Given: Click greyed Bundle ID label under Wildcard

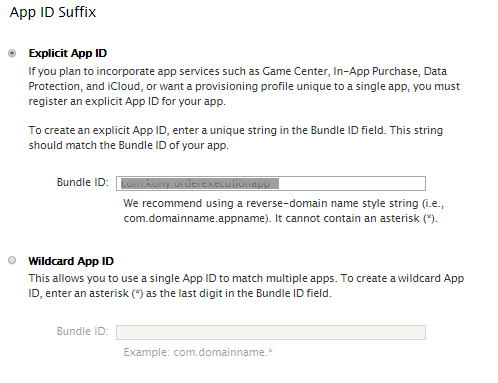Looking at the screenshot, I should coord(83,331).
